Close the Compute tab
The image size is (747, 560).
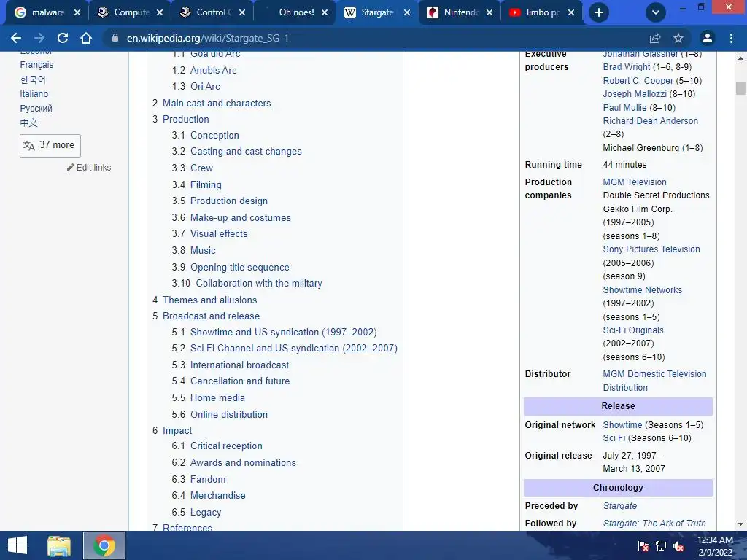(160, 12)
